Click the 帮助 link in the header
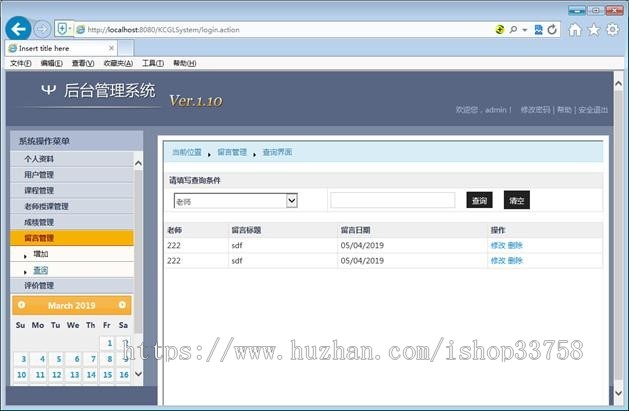 tap(564, 109)
